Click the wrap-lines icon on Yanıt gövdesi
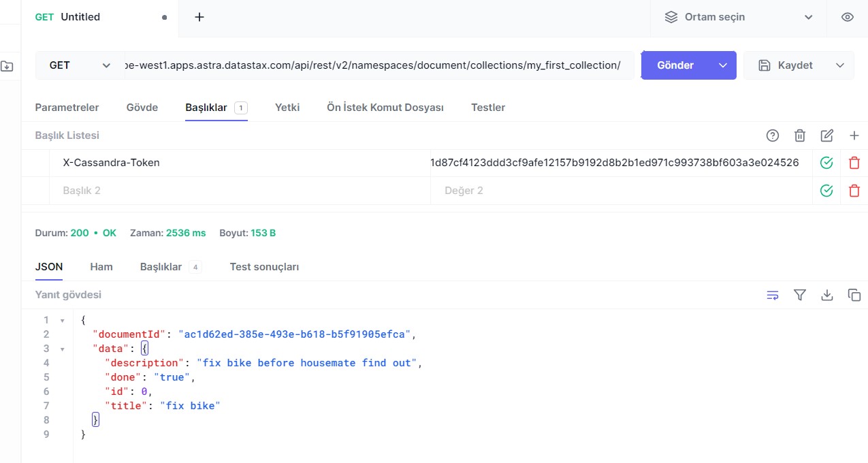The height and width of the screenshot is (463, 868). click(x=772, y=294)
